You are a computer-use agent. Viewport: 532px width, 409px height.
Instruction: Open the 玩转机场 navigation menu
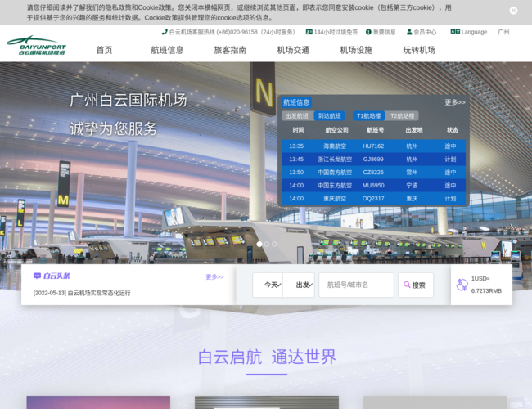point(419,50)
